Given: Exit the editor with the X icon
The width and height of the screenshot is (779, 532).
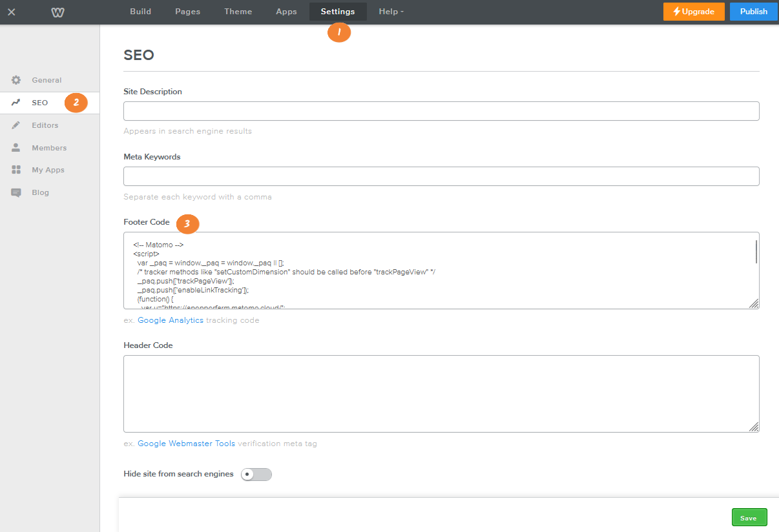Looking at the screenshot, I should pyautogui.click(x=10, y=11).
